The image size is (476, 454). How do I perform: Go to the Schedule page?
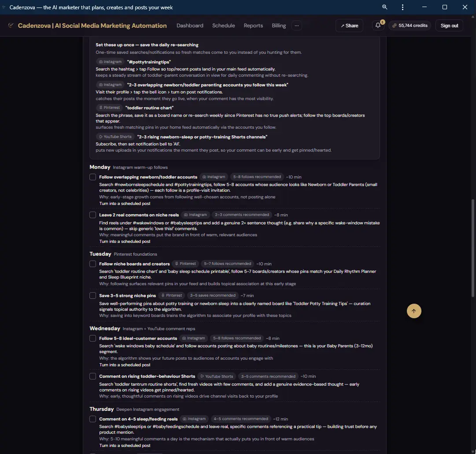click(x=223, y=26)
